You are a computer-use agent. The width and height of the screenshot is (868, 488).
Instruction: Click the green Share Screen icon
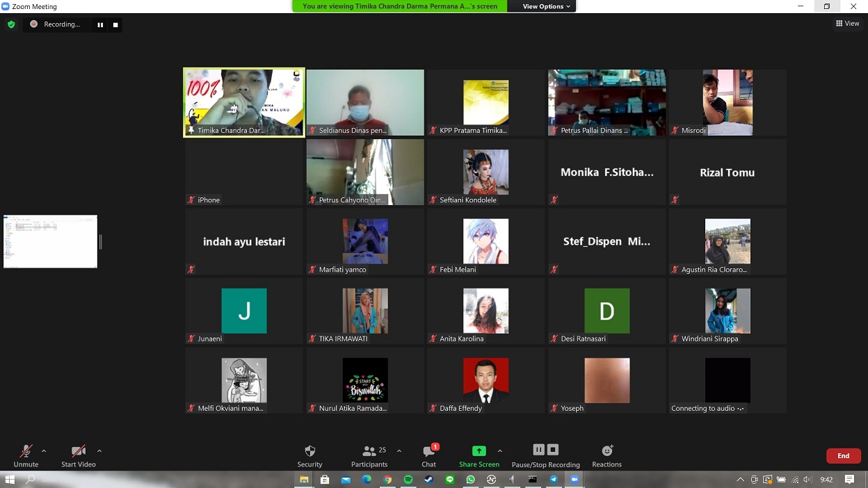pos(479,450)
